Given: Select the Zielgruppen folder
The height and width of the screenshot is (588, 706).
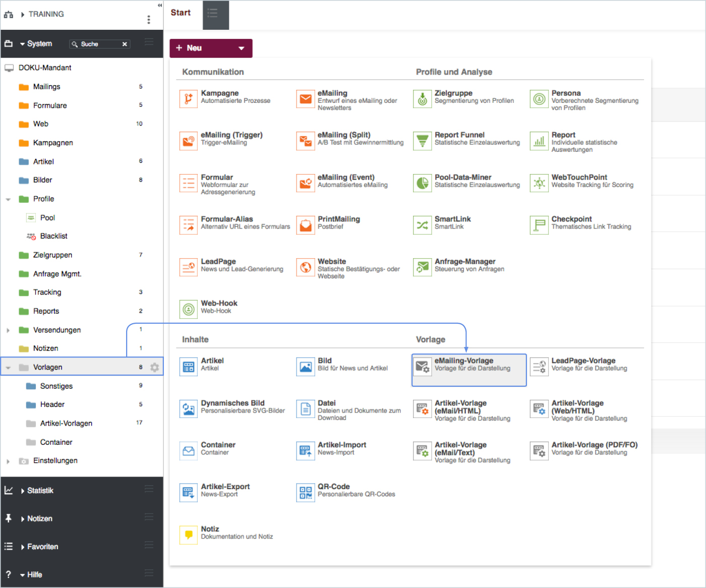Looking at the screenshot, I should pos(52,255).
